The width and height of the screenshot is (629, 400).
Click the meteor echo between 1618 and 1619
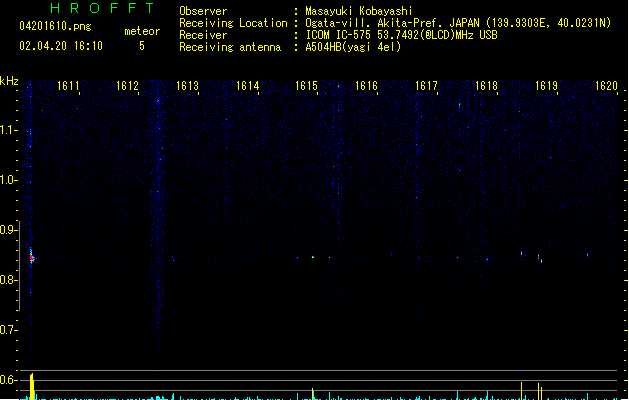521,253
